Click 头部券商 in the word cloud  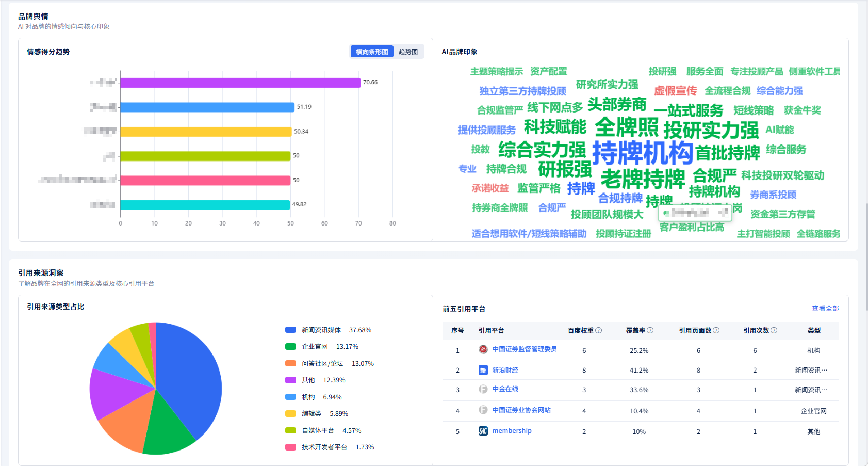(617, 105)
